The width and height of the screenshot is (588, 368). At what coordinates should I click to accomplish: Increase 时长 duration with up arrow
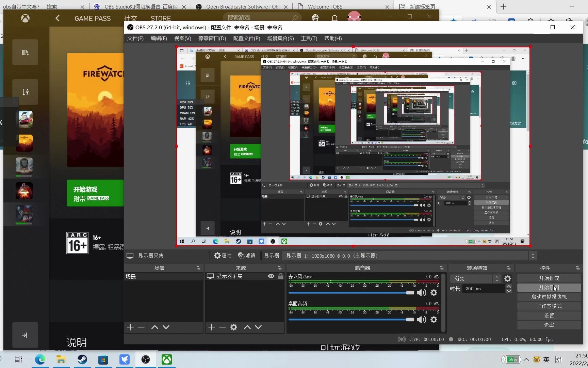coord(509,287)
